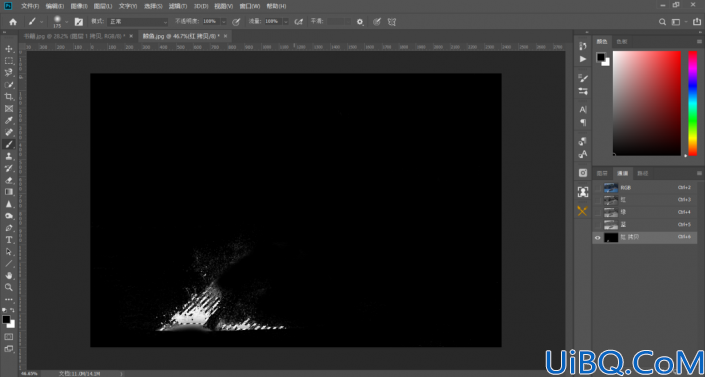This screenshot has height=377, width=705.
Task: Open the opacity 100% slider dropdown
Action: coord(223,22)
